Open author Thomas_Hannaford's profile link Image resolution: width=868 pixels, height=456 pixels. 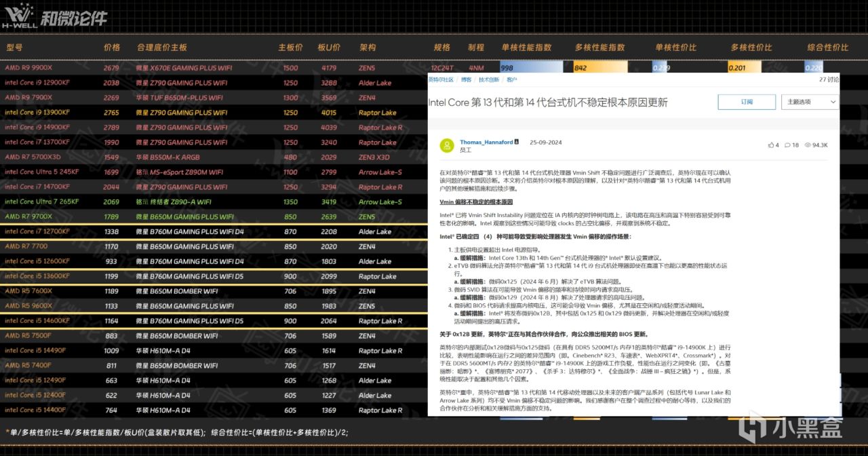click(486, 142)
